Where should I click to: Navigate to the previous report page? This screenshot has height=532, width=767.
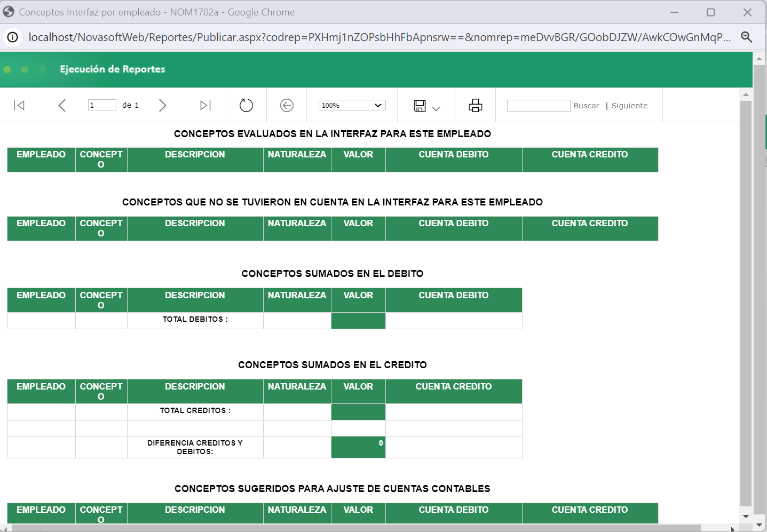tap(62, 105)
